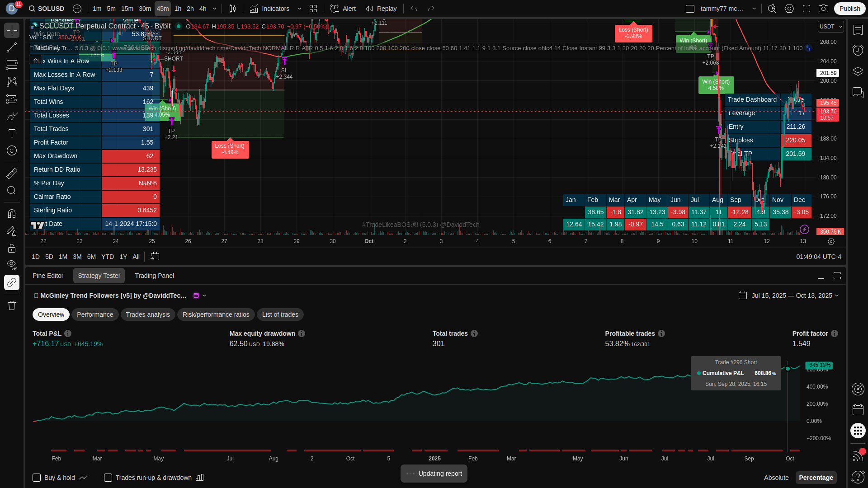
Task: Toggle hide all drawings eye icon
Action: coord(12,264)
